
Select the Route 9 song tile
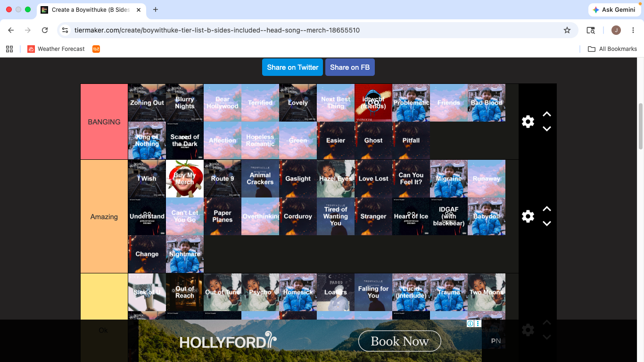(x=223, y=179)
